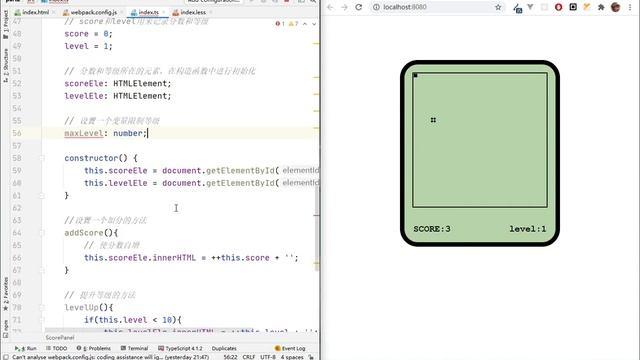Click the dark square extension icon

(573, 7)
